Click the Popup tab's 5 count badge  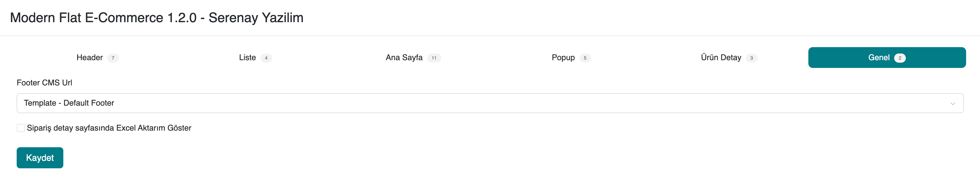pyautogui.click(x=585, y=58)
